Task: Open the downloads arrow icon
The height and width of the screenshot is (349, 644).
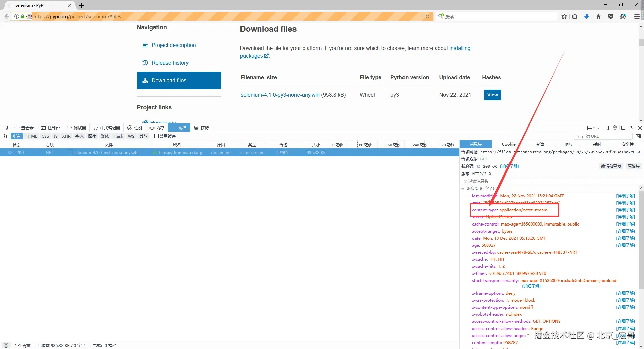Action: [x=587, y=16]
